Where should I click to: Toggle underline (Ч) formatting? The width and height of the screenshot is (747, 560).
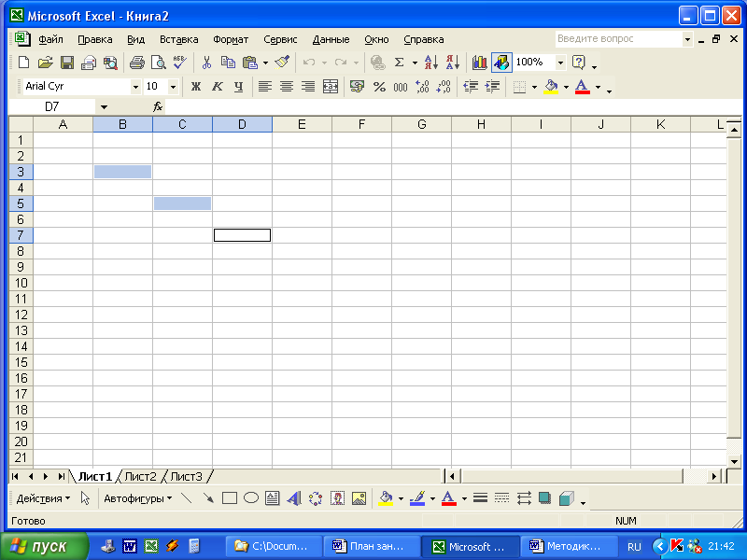click(x=239, y=87)
